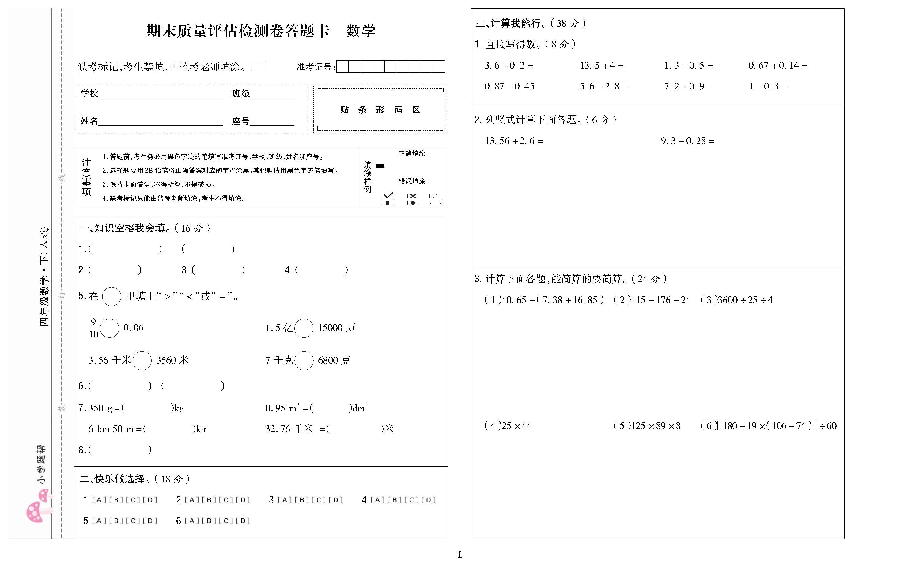
Task: Click problem (1) 40.65 − (7.38 + 16.85)
Action: (x=544, y=300)
